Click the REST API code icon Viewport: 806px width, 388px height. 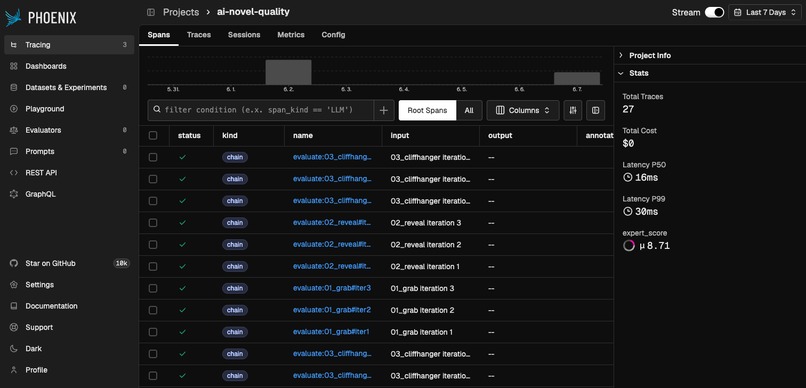pos(14,173)
